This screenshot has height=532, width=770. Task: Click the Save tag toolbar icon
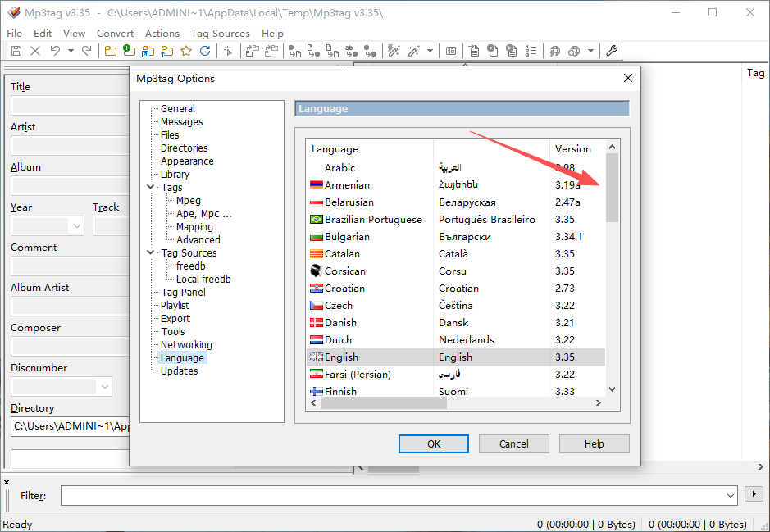(x=16, y=51)
